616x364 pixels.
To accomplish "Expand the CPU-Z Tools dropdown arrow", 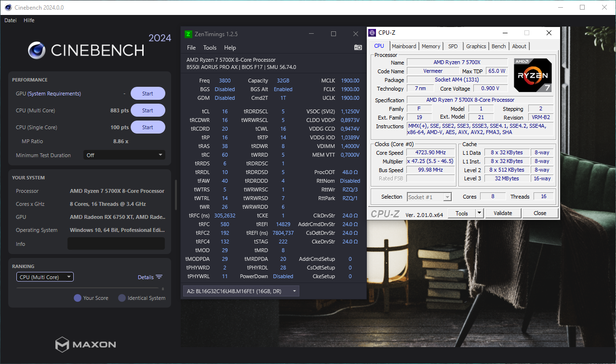I will [x=479, y=213].
